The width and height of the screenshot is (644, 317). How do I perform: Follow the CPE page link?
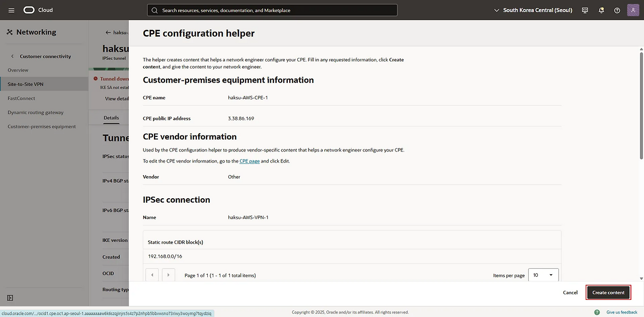pyautogui.click(x=249, y=161)
